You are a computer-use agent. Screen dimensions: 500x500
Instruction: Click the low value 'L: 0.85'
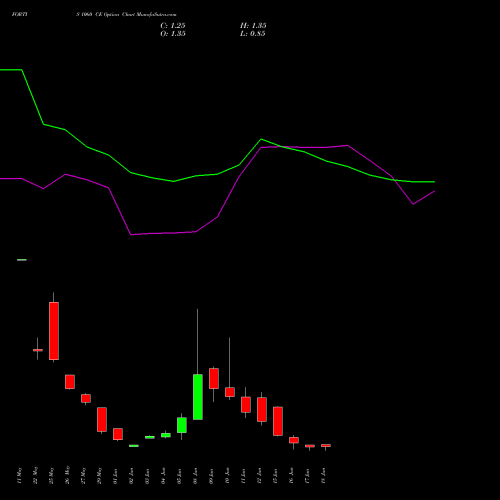click(x=253, y=34)
